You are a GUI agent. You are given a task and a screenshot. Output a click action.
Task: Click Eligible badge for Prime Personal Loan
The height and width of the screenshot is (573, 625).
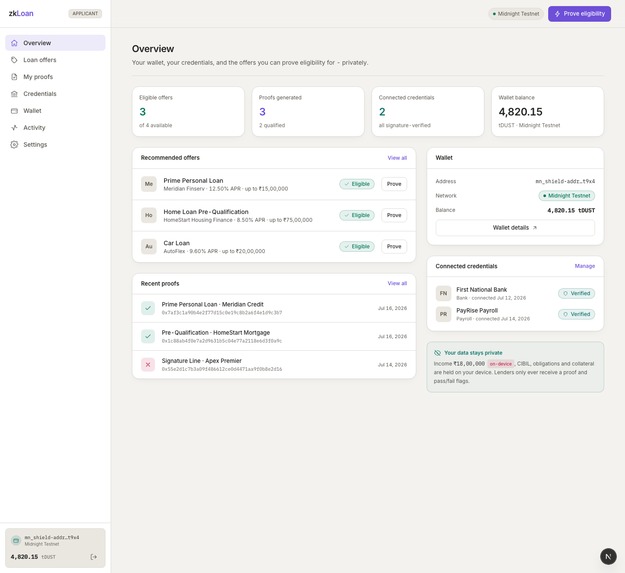click(357, 184)
